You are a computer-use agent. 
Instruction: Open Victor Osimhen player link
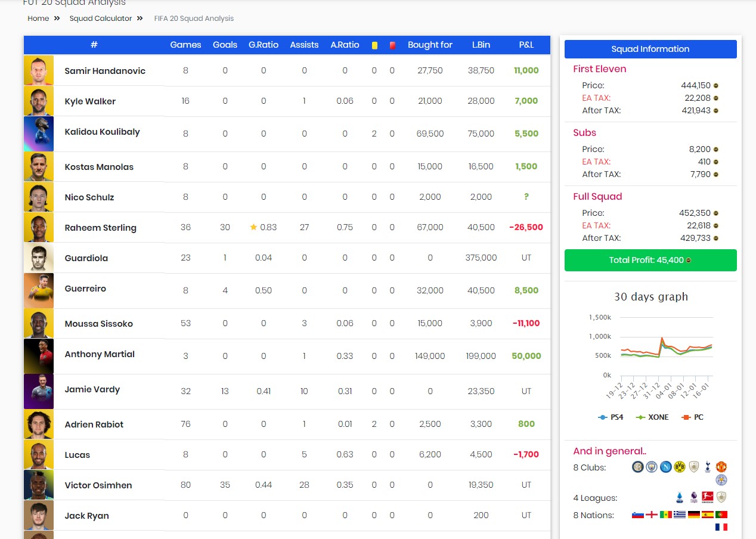[98, 485]
